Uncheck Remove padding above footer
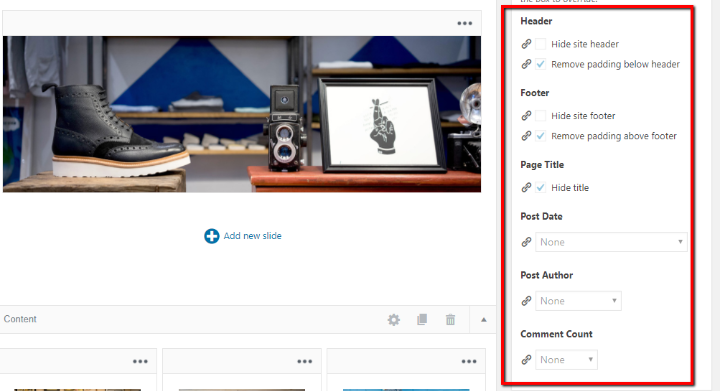Screen dimensions: 720x391 coord(541,136)
